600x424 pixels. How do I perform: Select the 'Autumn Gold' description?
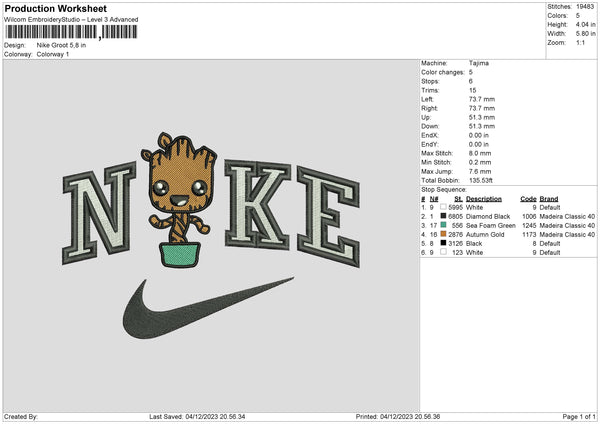[x=485, y=234]
